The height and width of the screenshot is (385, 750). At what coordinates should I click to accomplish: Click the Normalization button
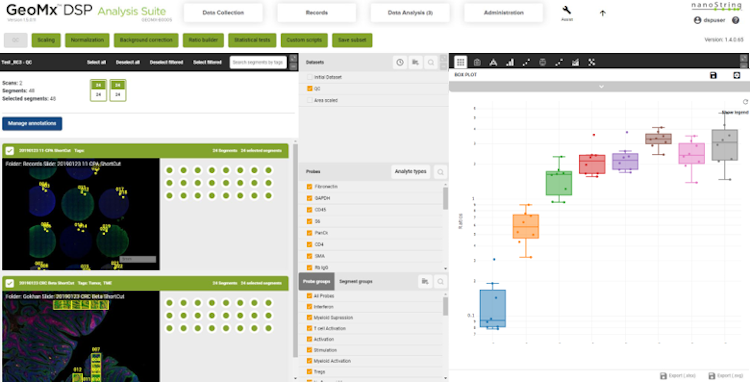click(87, 40)
